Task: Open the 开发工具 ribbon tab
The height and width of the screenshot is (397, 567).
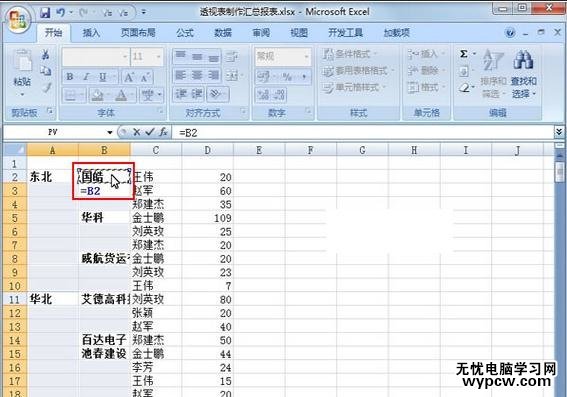Action: pyautogui.click(x=345, y=33)
